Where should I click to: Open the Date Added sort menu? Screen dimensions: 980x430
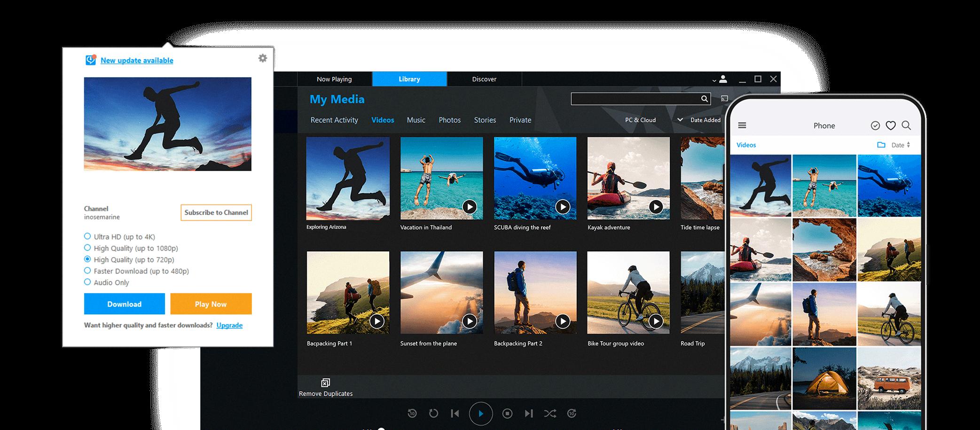[705, 120]
